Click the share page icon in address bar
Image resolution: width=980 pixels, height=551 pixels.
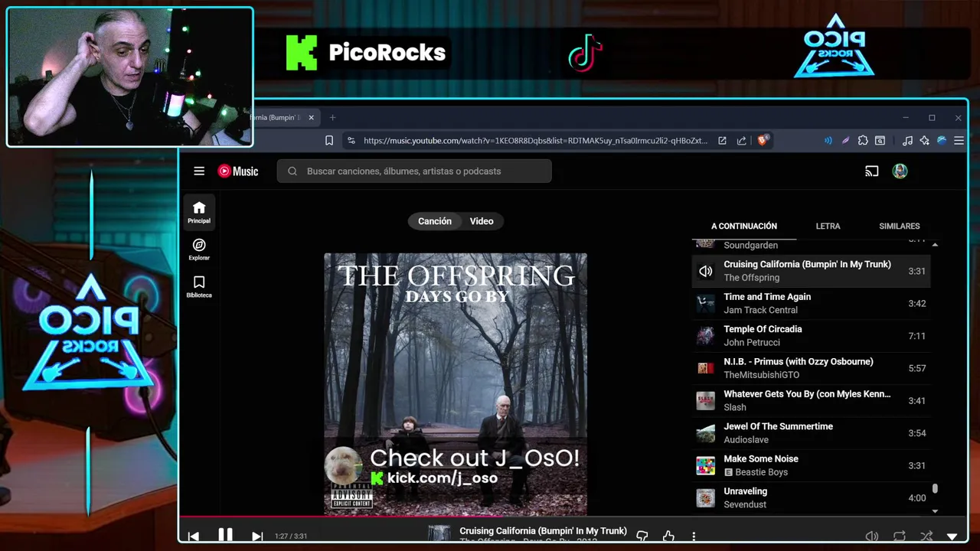741,141
